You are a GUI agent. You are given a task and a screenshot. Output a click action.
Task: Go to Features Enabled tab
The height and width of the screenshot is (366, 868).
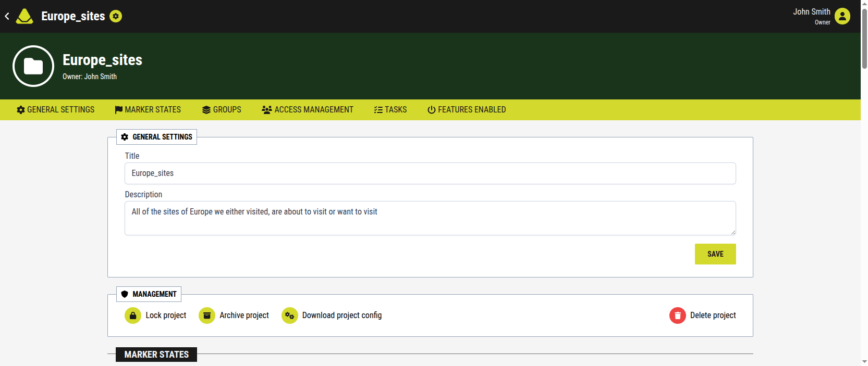(467, 110)
